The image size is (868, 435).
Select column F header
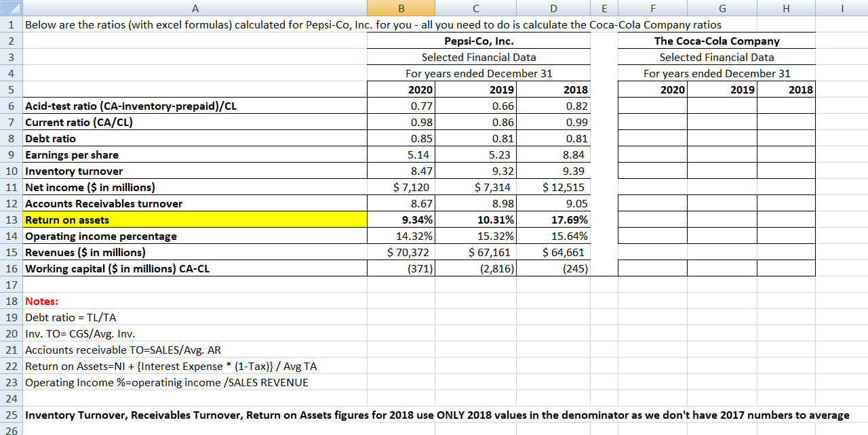click(652, 8)
